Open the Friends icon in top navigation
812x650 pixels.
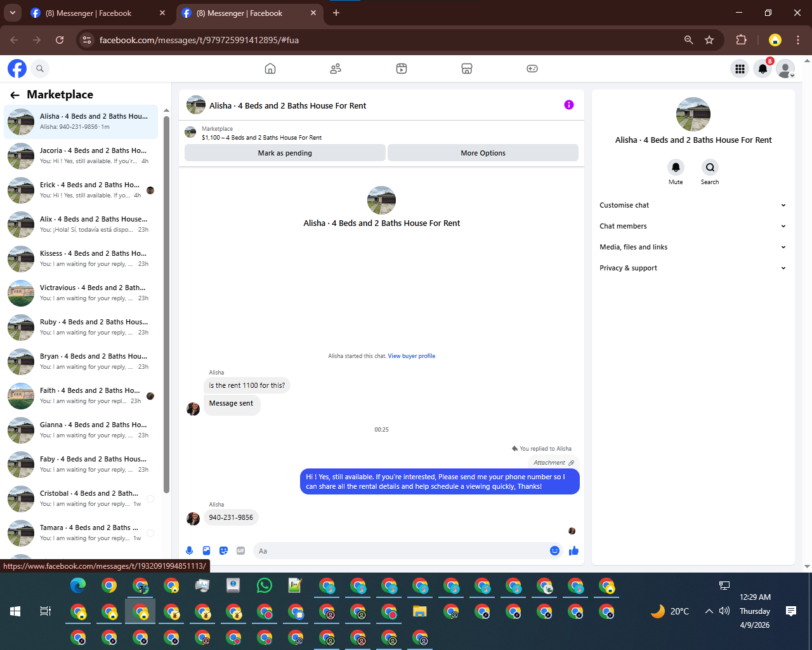point(336,69)
